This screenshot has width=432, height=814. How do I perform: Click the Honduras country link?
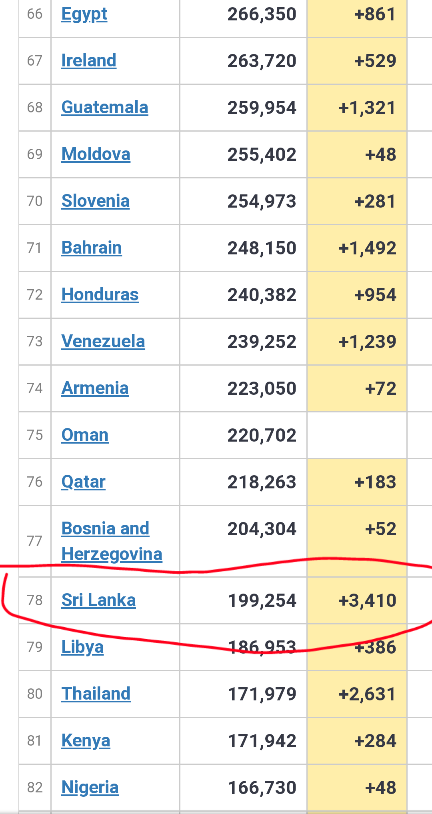[x=100, y=294]
